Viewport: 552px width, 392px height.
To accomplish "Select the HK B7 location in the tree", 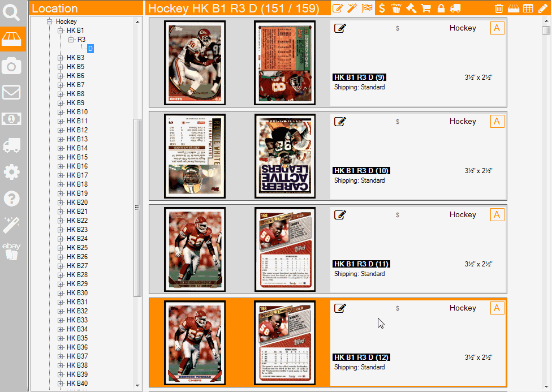I will [x=76, y=85].
